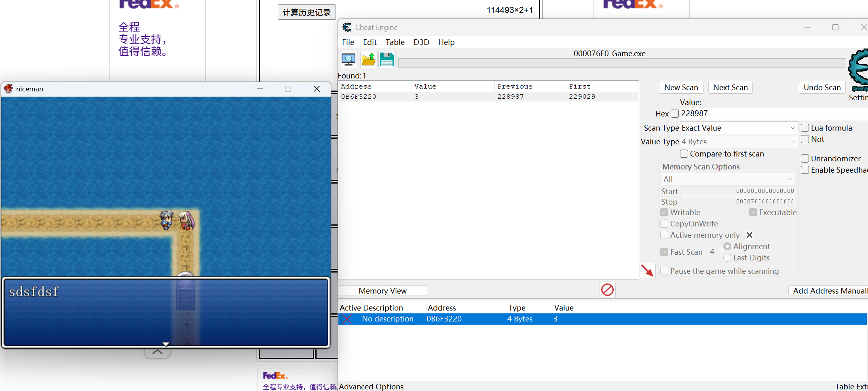The image size is (868, 391).
Task: Click the scan Value input field
Action: pos(774,114)
